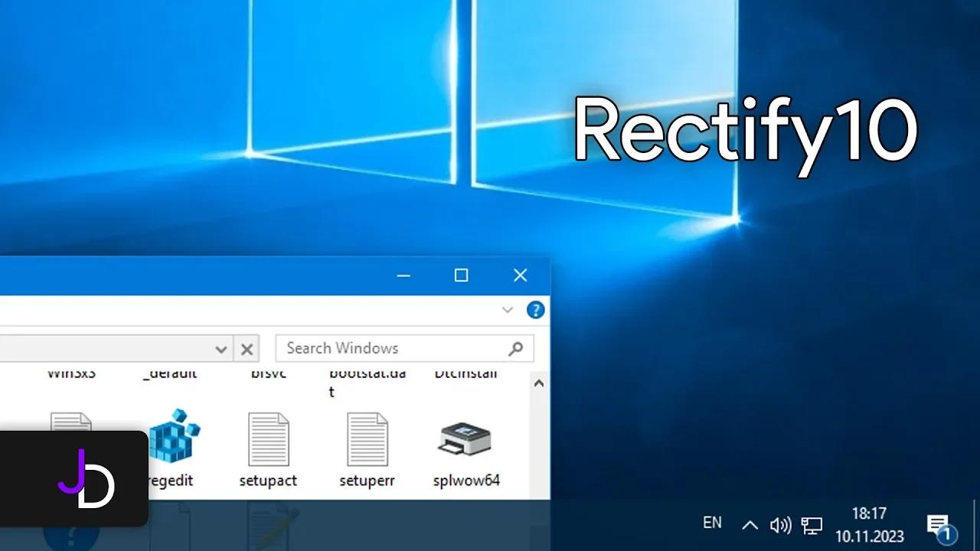Screen dimensions: 980x551
Task: Focus the Search Windows input field
Action: [x=404, y=348]
